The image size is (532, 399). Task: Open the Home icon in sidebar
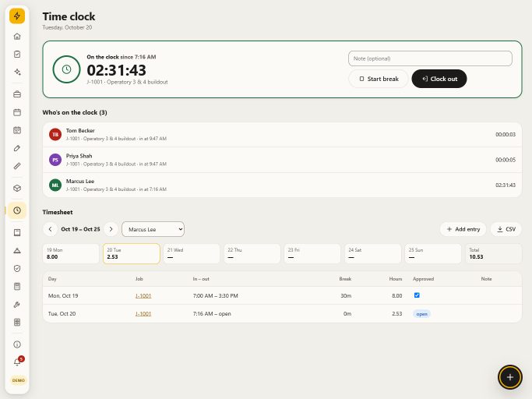coord(17,37)
